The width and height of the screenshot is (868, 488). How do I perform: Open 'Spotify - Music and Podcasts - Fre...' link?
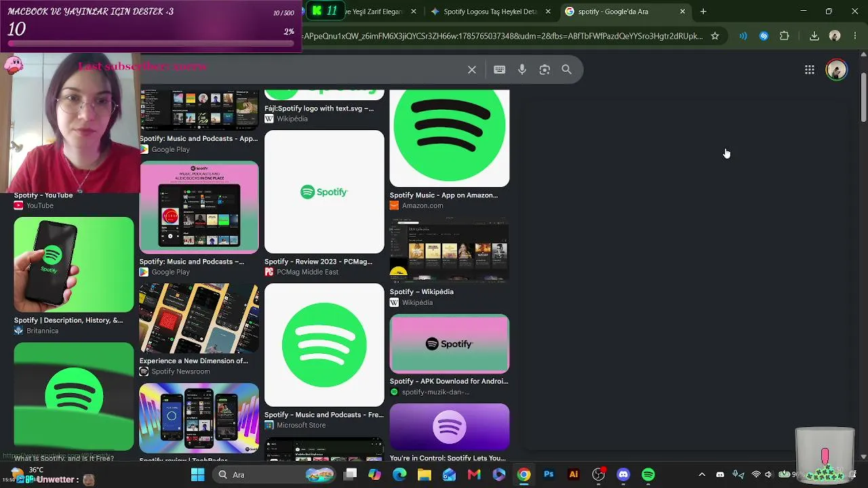[324, 415]
